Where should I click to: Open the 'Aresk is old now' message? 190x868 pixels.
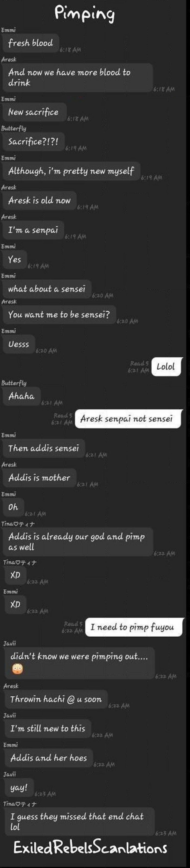39,200
